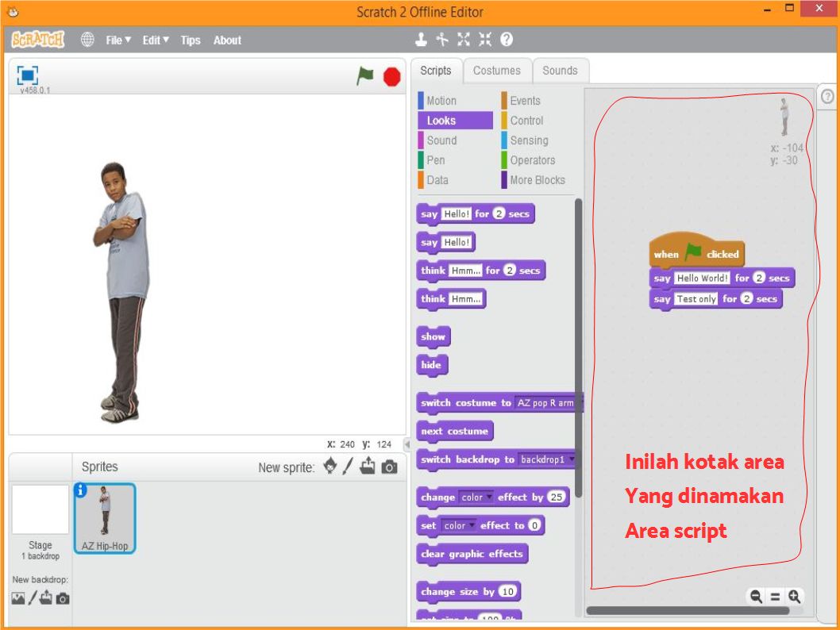The height and width of the screenshot is (630, 840).
Task: Open the File menu
Action: pyautogui.click(x=116, y=40)
